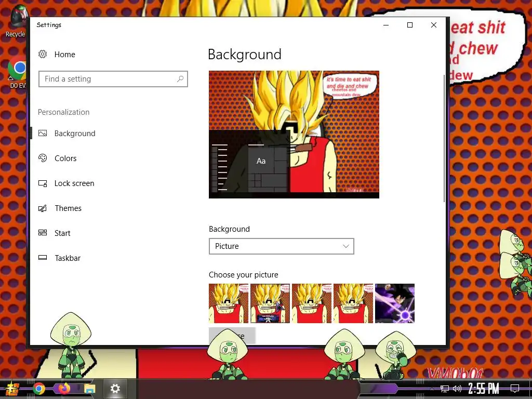Open the Taskbar settings icon

43,258
